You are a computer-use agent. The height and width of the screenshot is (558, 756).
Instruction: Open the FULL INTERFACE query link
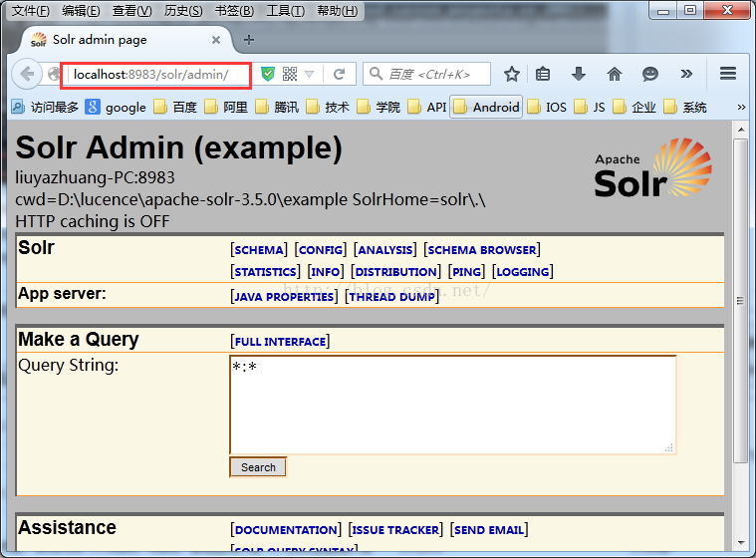[280, 342]
